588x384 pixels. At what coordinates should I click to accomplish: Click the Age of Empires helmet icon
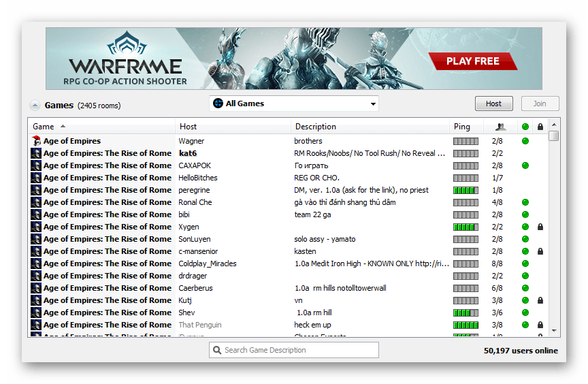[x=36, y=141]
